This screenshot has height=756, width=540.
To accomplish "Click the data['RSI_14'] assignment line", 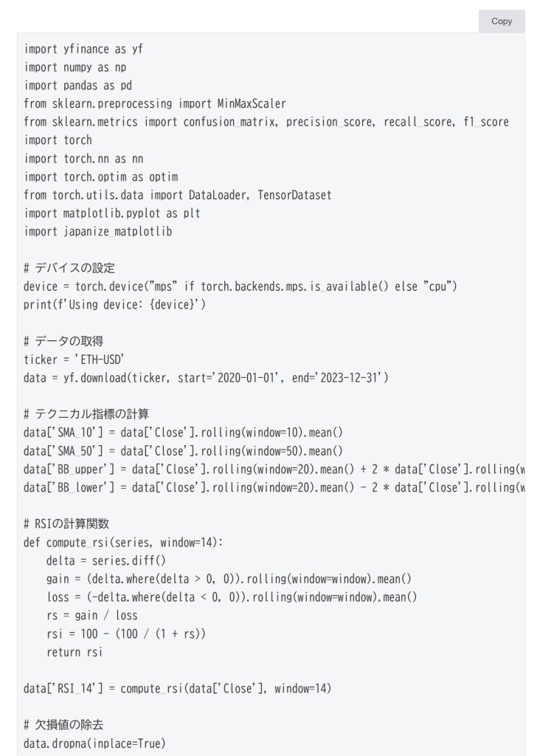I will (x=177, y=689).
